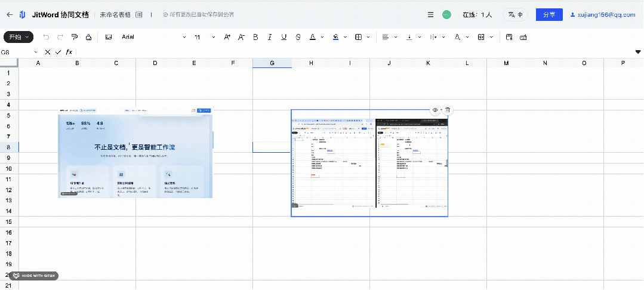Click the 分享 share button
This screenshot has width=644, height=290.
pyautogui.click(x=549, y=15)
